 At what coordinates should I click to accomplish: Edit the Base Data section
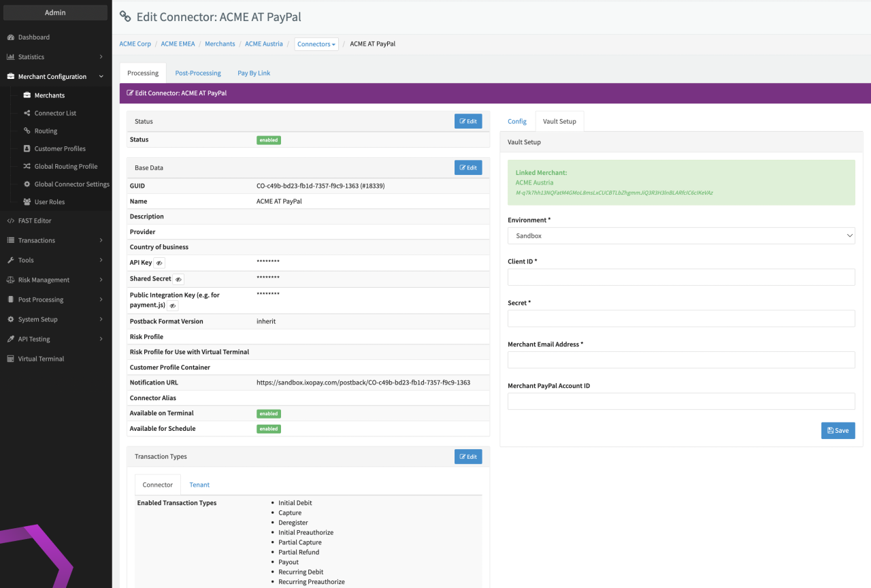(467, 167)
